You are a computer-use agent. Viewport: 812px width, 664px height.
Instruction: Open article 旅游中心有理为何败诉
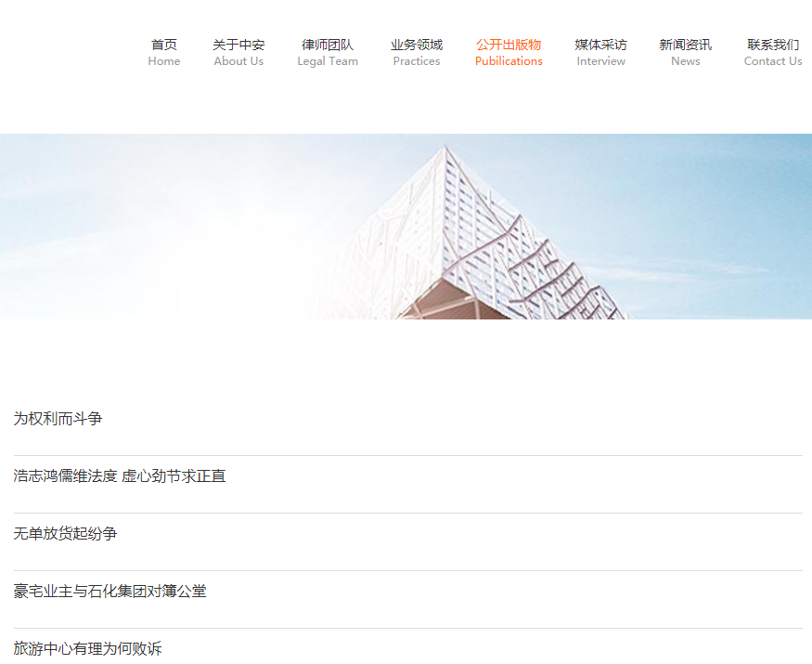pos(87,648)
